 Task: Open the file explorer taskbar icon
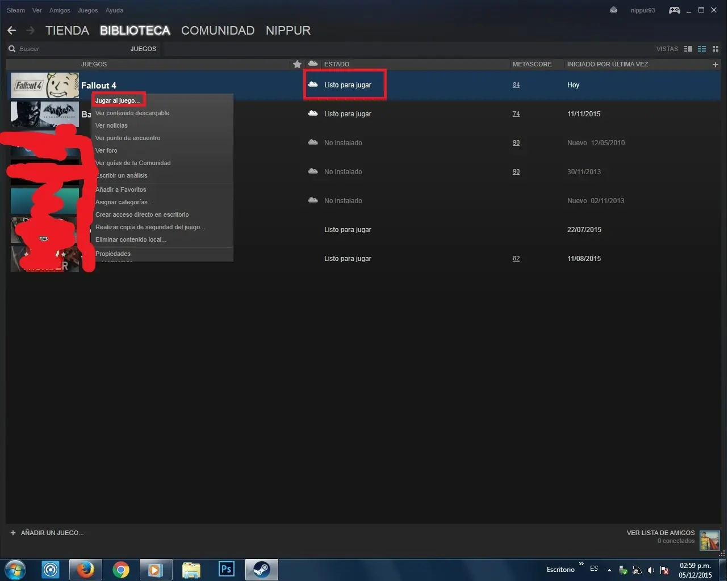pyautogui.click(x=191, y=570)
